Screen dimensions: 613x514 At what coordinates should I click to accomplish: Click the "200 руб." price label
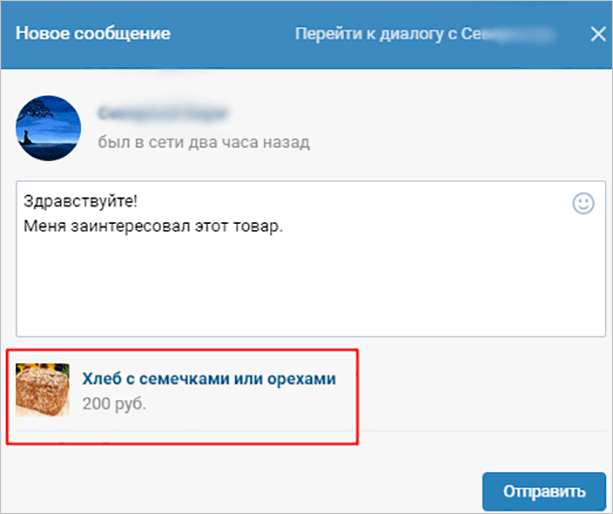(114, 405)
